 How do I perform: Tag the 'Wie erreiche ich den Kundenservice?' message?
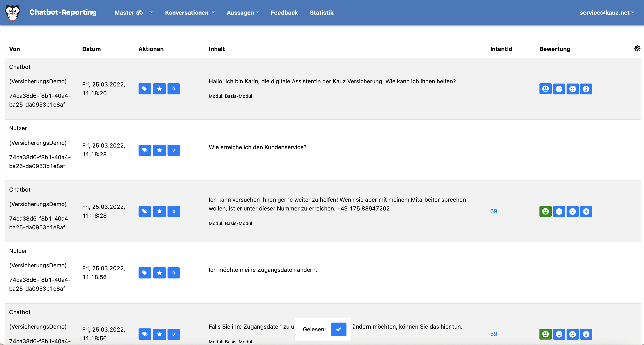click(145, 150)
